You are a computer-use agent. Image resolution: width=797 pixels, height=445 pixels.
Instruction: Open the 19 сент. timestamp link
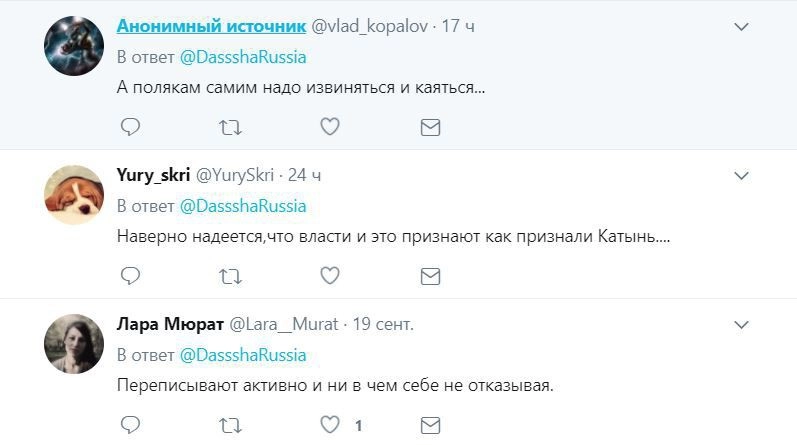point(384,325)
